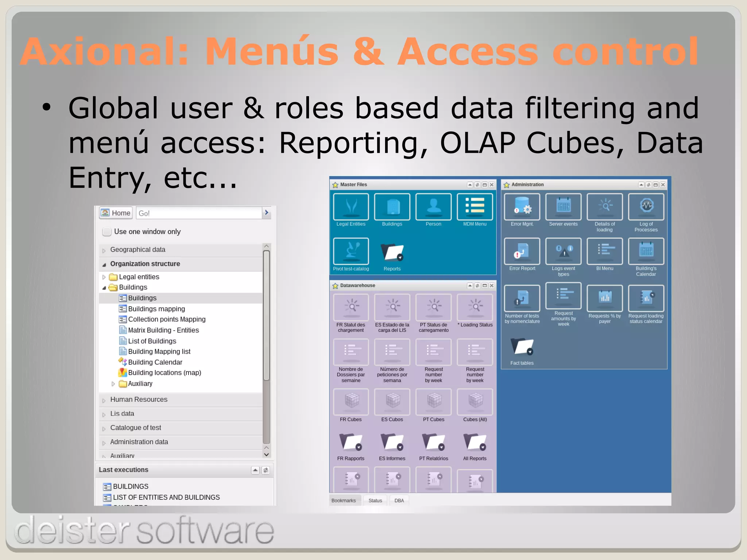Select Collection points Mapping item
Image resolution: width=747 pixels, height=560 pixels.
tap(167, 319)
